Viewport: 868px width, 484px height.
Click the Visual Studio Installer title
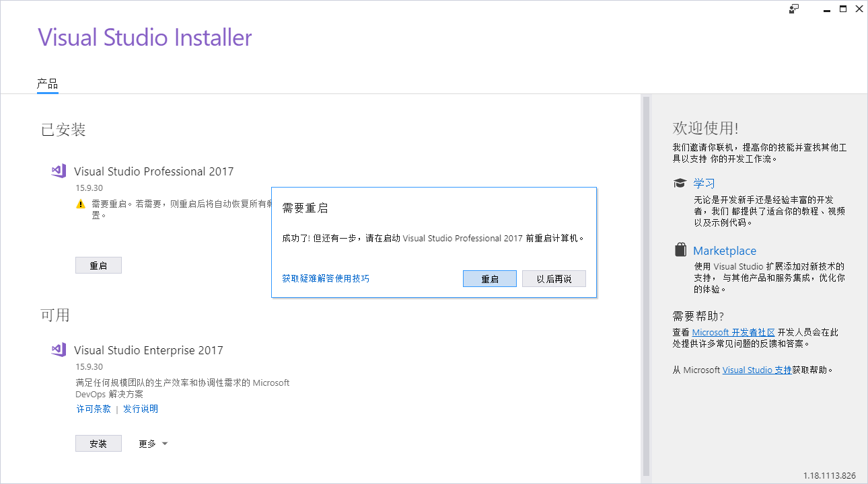[145, 37]
